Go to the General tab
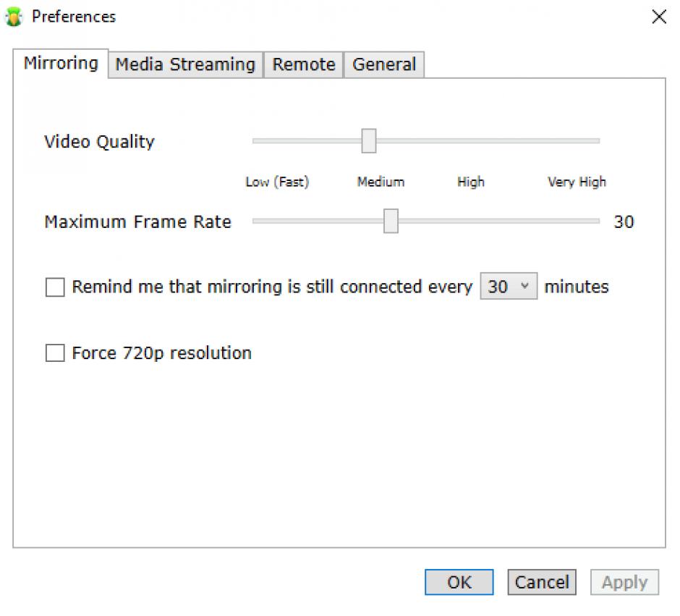 click(x=383, y=64)
